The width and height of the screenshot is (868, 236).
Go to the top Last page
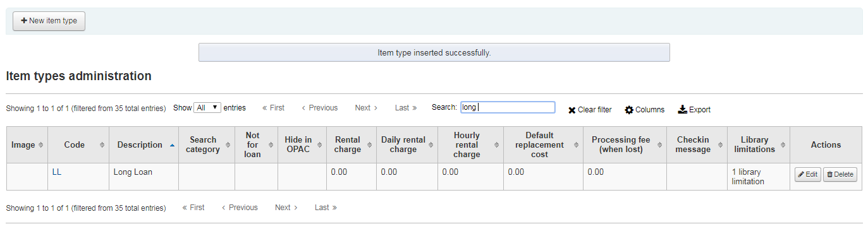pyautogui.click(x=406, y=108)
